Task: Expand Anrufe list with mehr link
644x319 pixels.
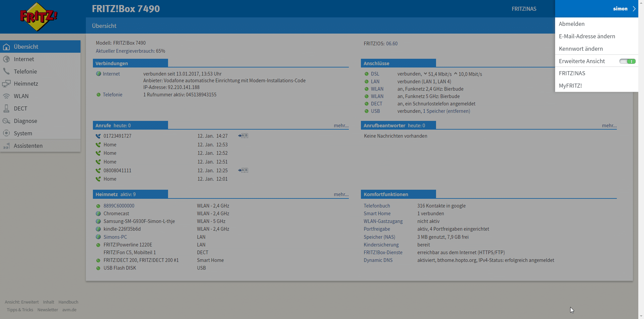Action: [x=341, y=126]
